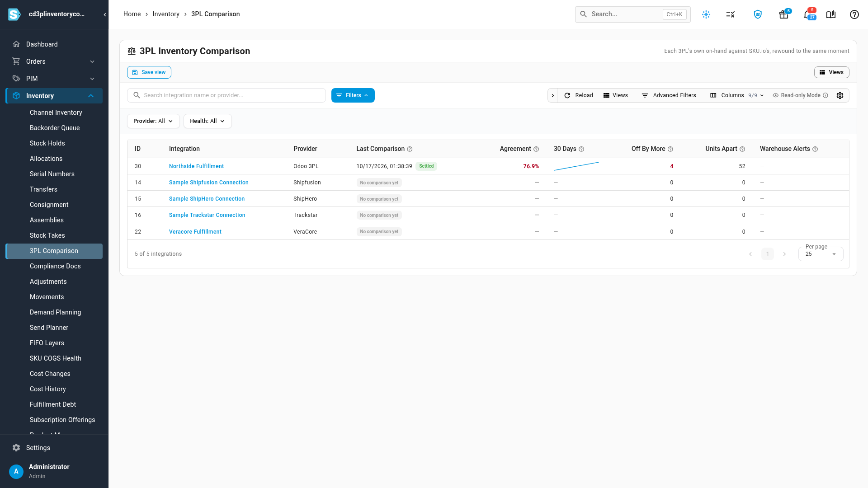Screen dimensions: 868x488
Task: Open the Columns 9/9 dropdown
Action: pos(737,95)
